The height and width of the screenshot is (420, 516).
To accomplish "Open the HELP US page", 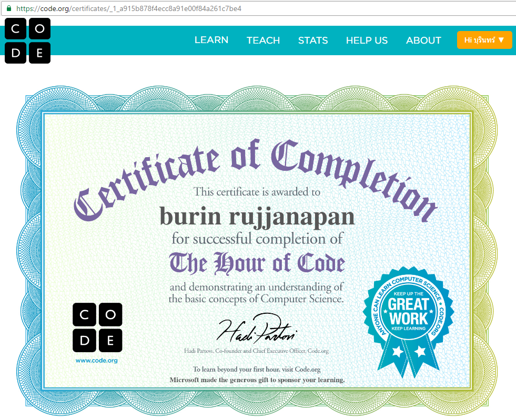I will 367,40.
